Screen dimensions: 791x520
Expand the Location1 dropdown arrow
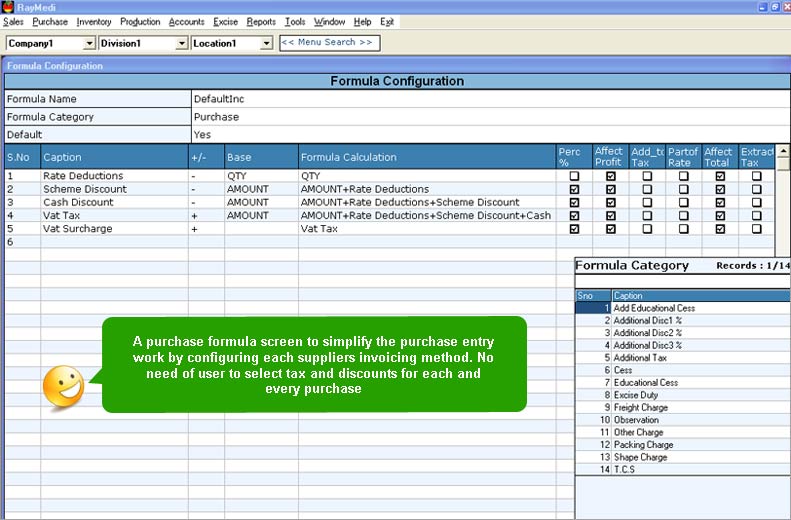coord(266,43)
